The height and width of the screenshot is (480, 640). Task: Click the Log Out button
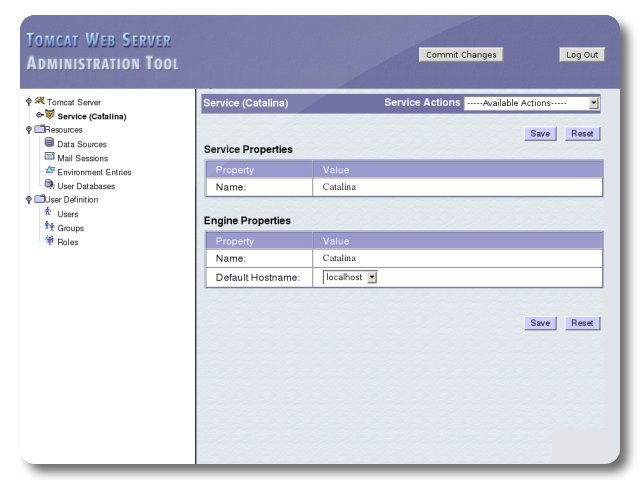[582, 55]
